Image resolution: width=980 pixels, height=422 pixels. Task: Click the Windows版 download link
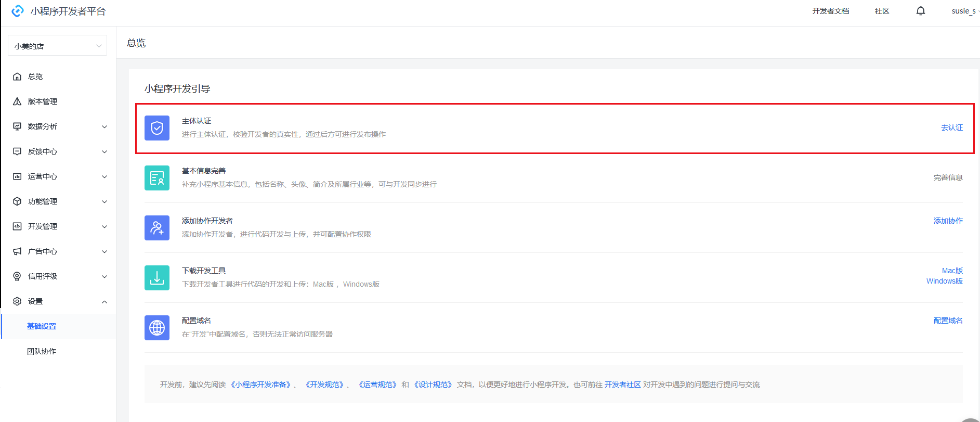pos(945,281)
